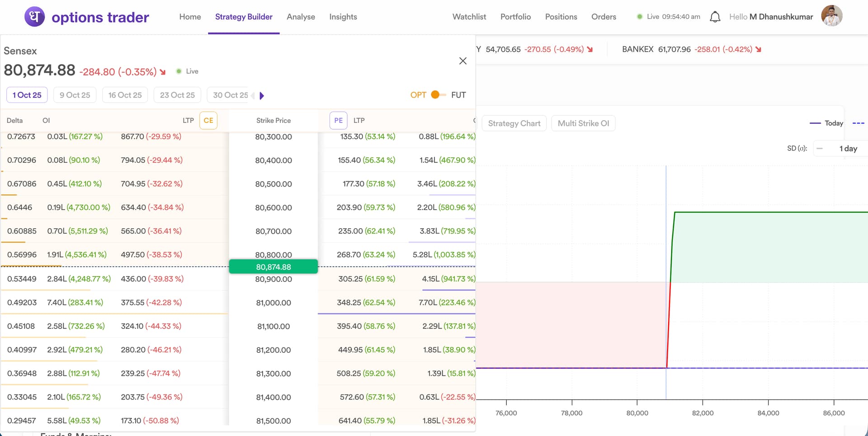Close the Sensex option chain panel

(462, 61)
